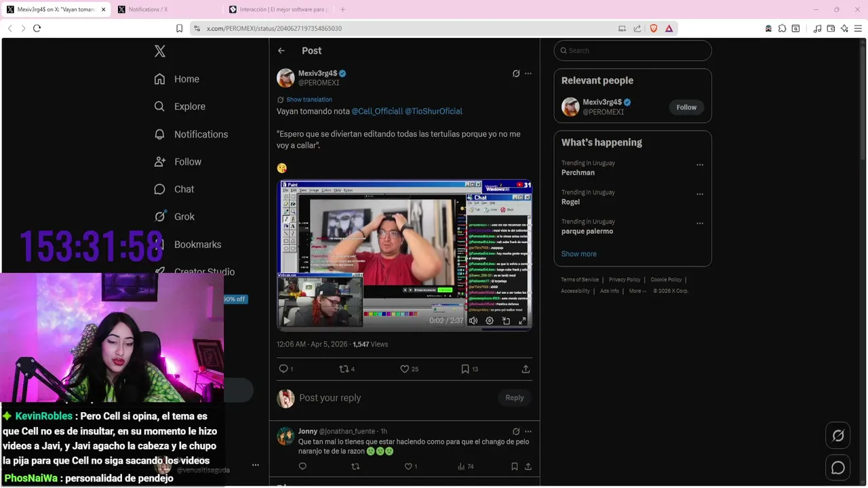Open Grok in sidebar

[x=174, y=217]
